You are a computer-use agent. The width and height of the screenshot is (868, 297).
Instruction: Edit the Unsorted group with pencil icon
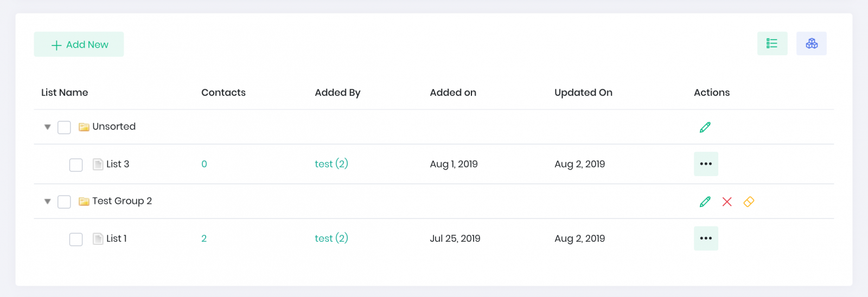(x=705, y=127)
